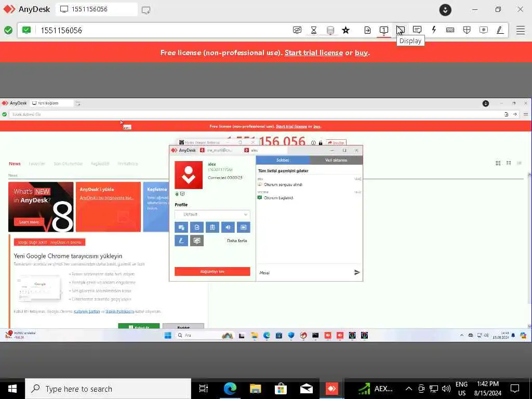
Task: Open the Display settings icon
Action: pos(401,30)
